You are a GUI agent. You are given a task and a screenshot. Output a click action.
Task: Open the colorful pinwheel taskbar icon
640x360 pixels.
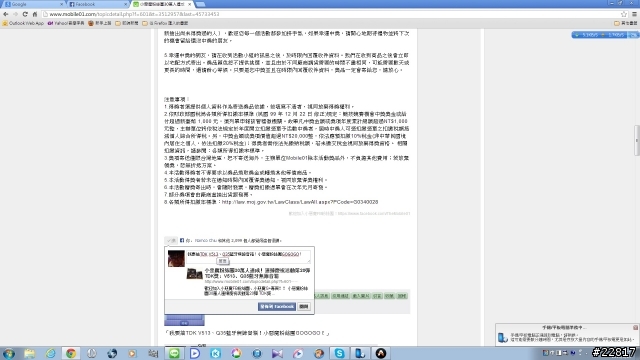236,353
